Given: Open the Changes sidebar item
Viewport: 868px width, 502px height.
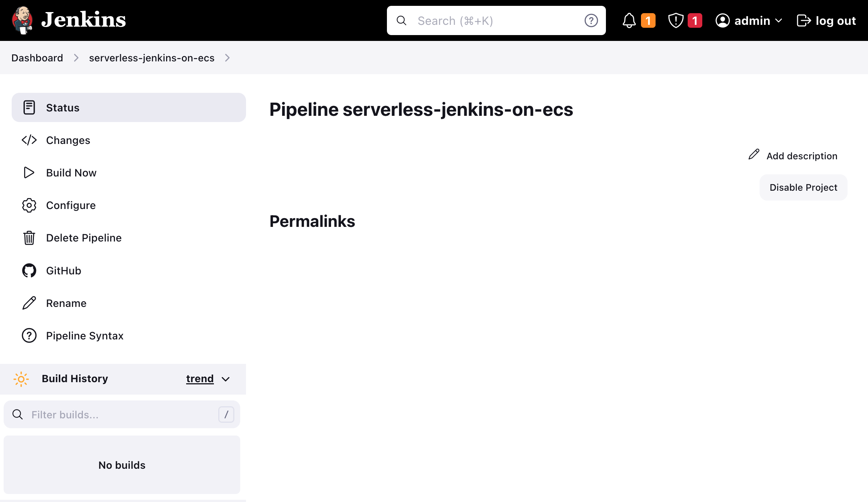Looking at the screenshot, I should click(68, 140).
